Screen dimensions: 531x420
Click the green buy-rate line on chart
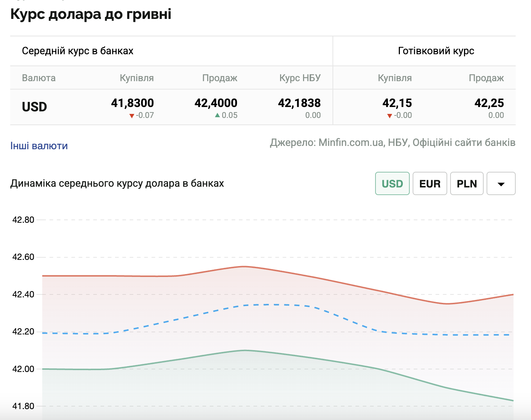point(245,350)
